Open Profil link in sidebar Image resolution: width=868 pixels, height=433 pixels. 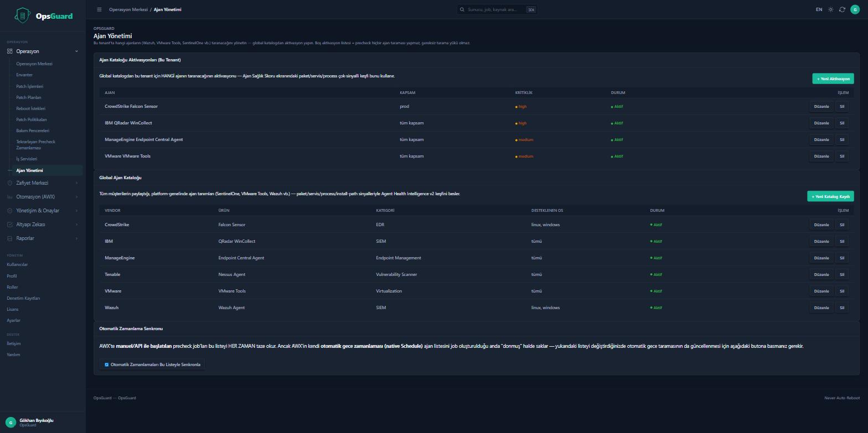pyautogui.click(x=12, y=276)
